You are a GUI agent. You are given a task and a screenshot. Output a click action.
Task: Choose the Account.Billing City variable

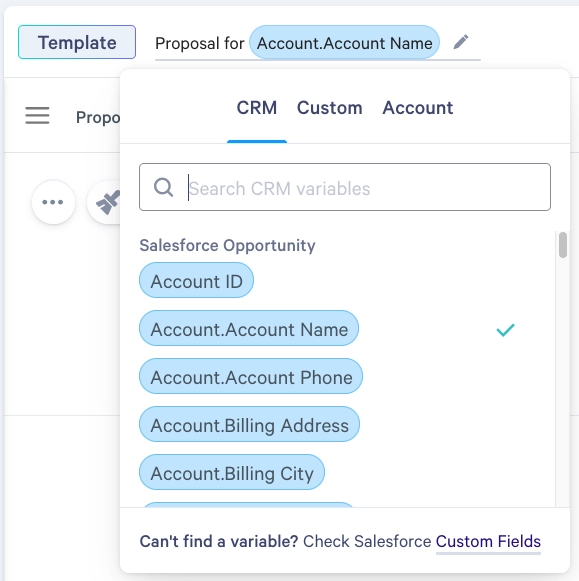[x=232, y=472]
